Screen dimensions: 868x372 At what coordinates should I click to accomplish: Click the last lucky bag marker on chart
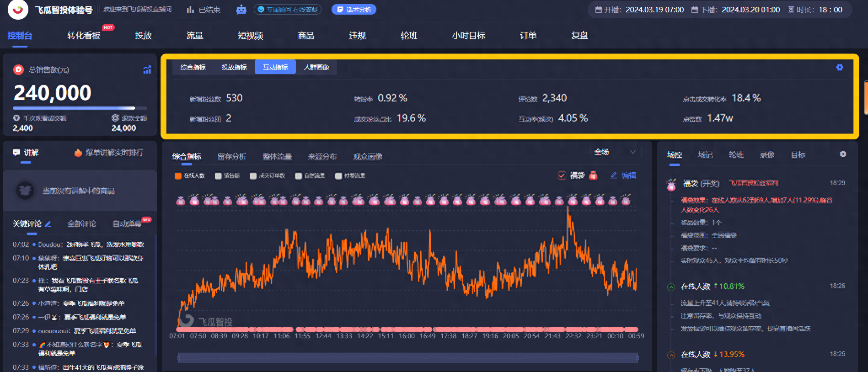click(626, 200)
